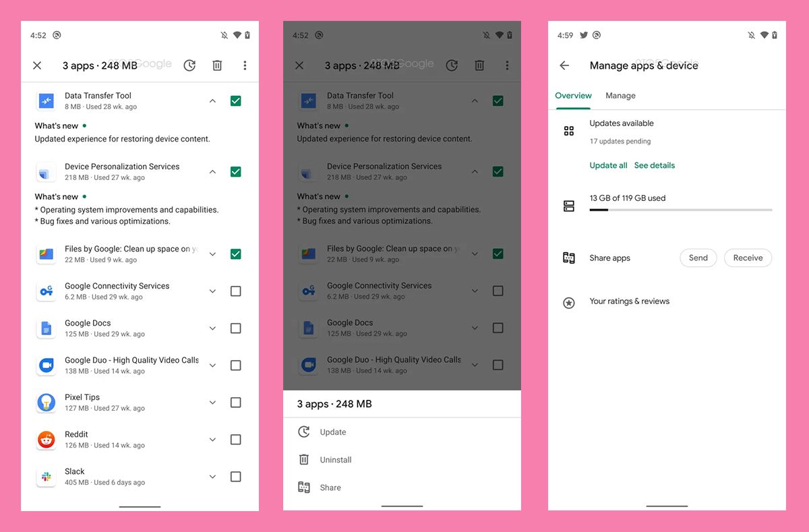Uncheck Data Transfer Tool in the left phone
The width and height of the screenshot is (809, 532).
[x=235, y=101]
